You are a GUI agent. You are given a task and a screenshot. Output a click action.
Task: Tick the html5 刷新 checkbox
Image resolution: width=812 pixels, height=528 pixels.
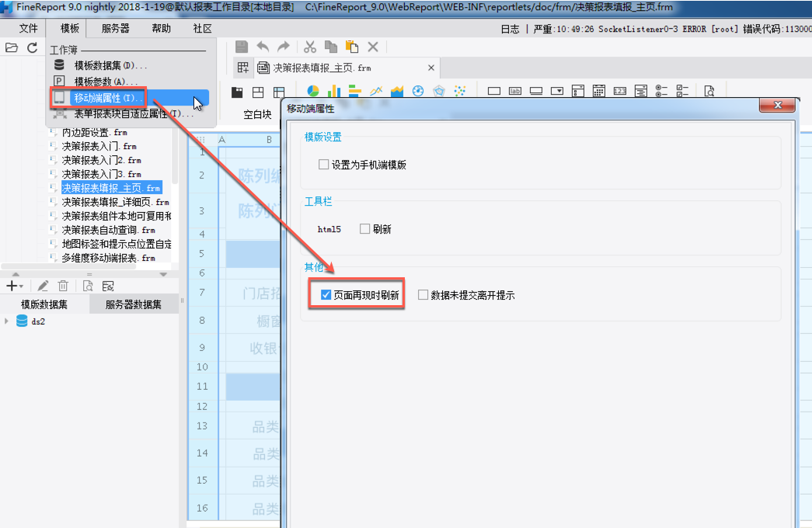tap(364, 229)
